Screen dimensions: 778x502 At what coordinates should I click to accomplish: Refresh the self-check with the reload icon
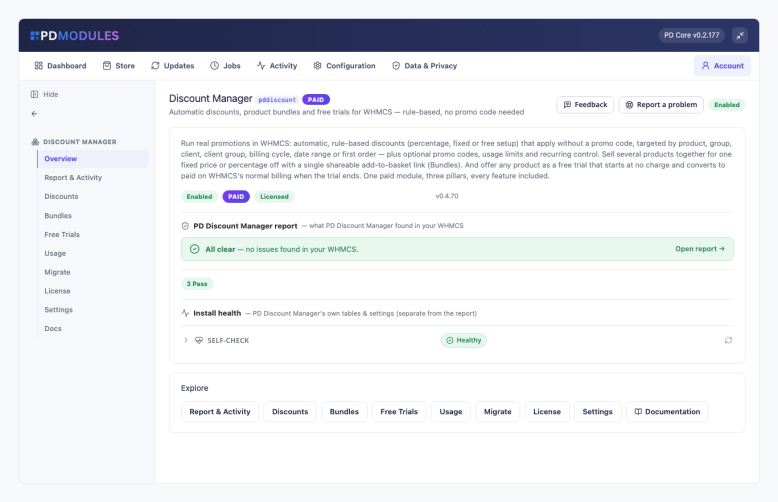(728, 340)
